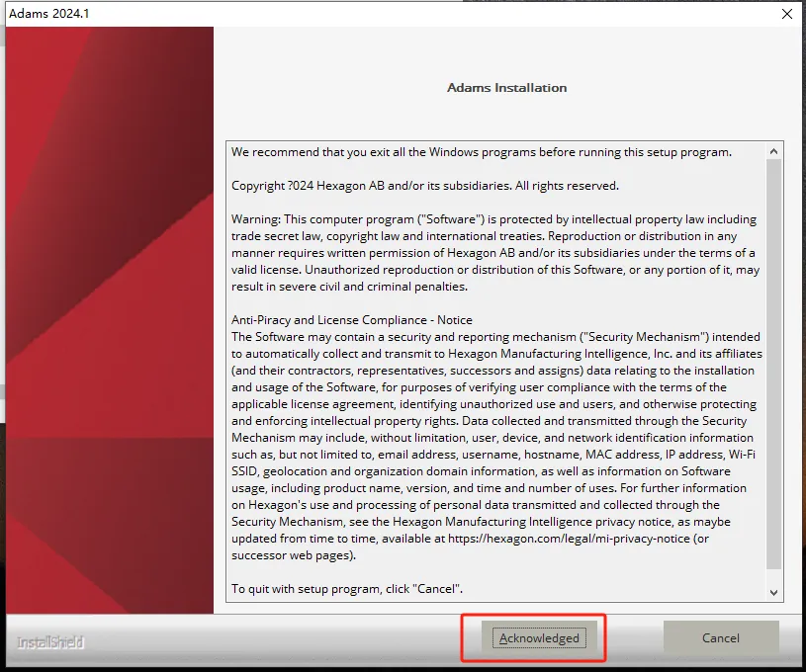Image resolution: width=806 pixels, height=672 pixels.
Task: Click the hexagon.com/legal/mi-privacy-notice URL text
Action: tap(569, 539)
